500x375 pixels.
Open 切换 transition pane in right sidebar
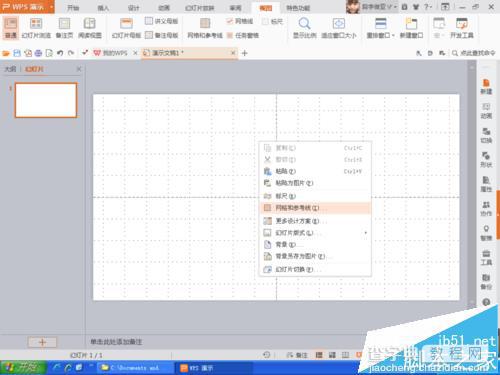[x=486, y=135]
